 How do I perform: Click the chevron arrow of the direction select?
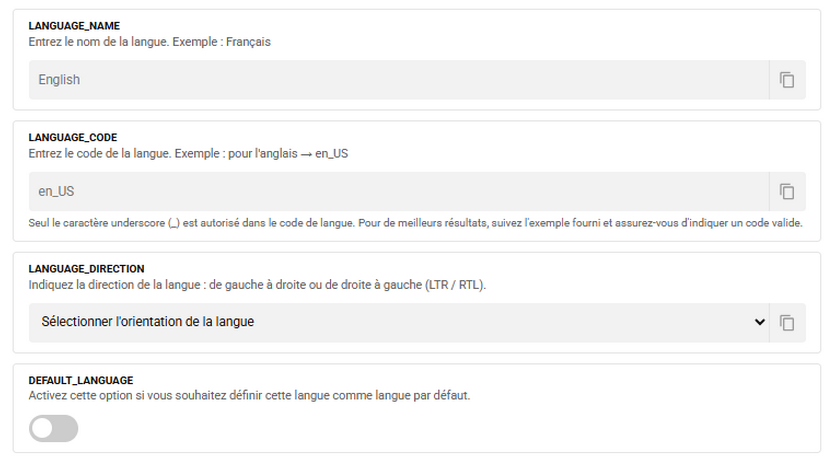[758, 322]
